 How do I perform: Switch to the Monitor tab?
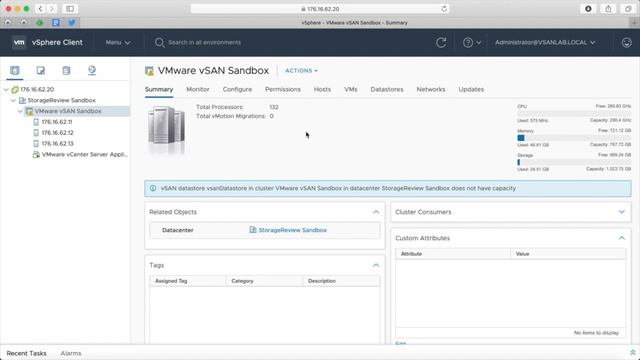tap(198, 89)
